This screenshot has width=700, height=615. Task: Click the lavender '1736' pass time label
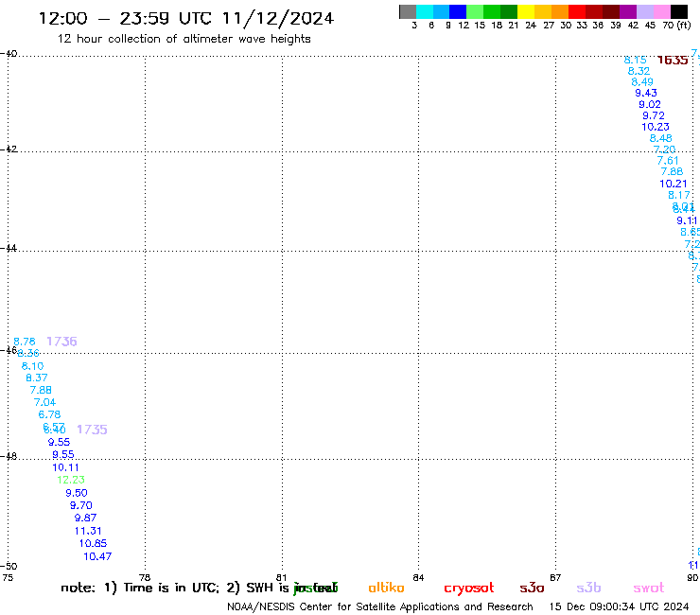click(61, 342)
